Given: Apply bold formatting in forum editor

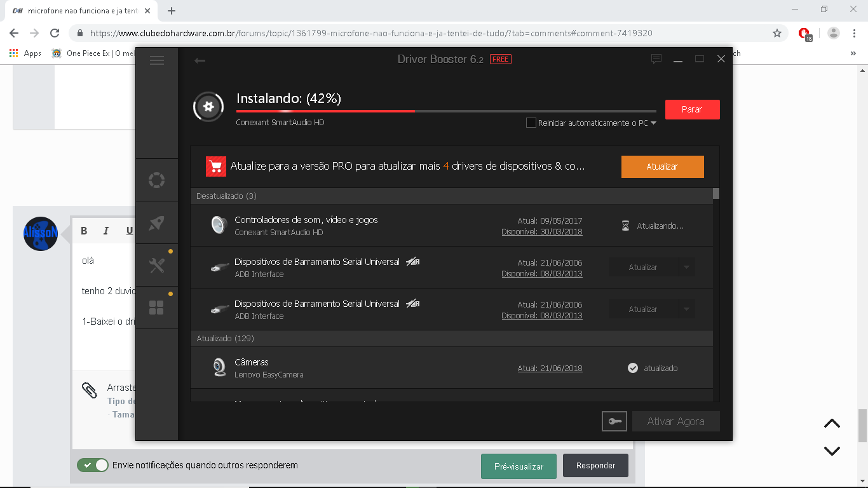Looking at the screenshot, I should pyautogui.click(x=84, y=231).
